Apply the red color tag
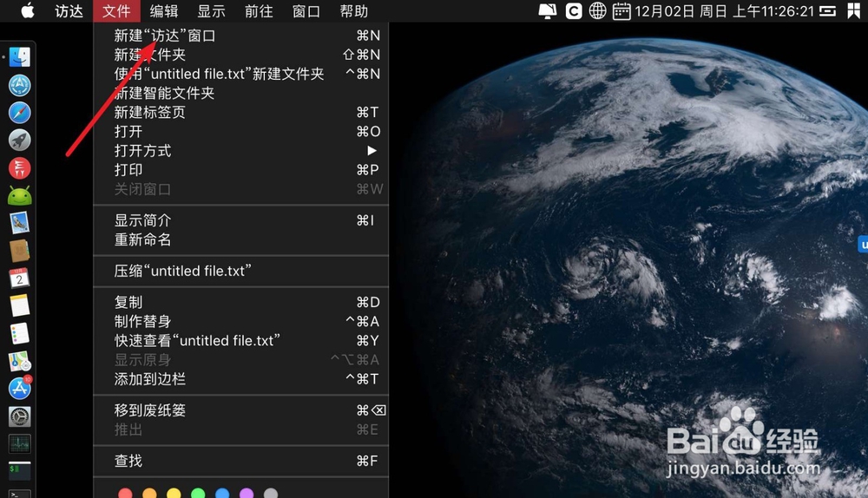This screenshot has width=868, height=498. 126,493
